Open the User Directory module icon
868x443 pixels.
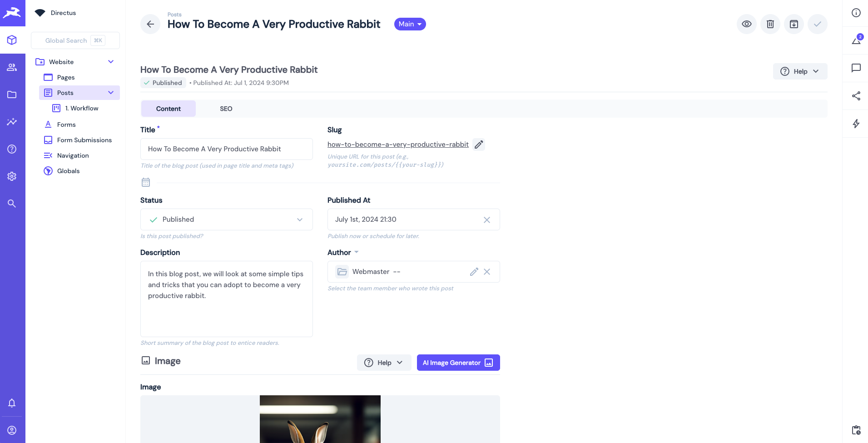[x=12, y=67]
